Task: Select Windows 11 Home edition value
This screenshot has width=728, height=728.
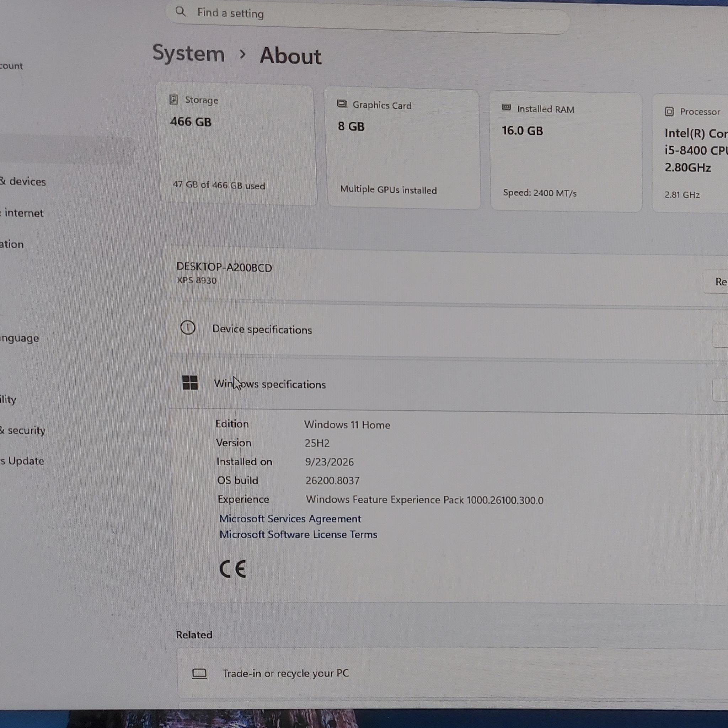Action: [347, 425]
